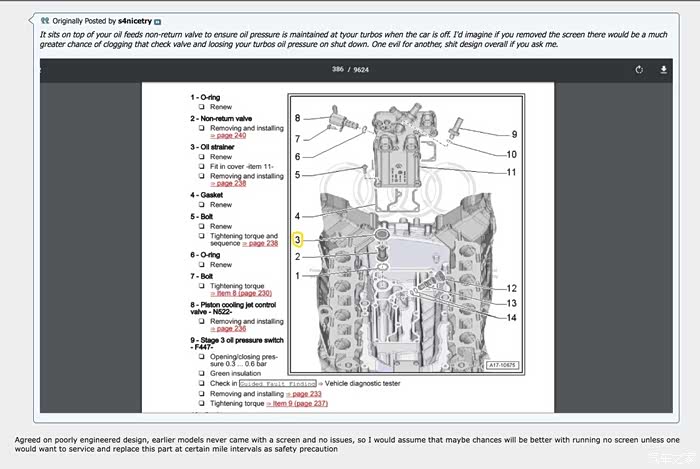Click the page number field showing 386

tap(338, 69)
